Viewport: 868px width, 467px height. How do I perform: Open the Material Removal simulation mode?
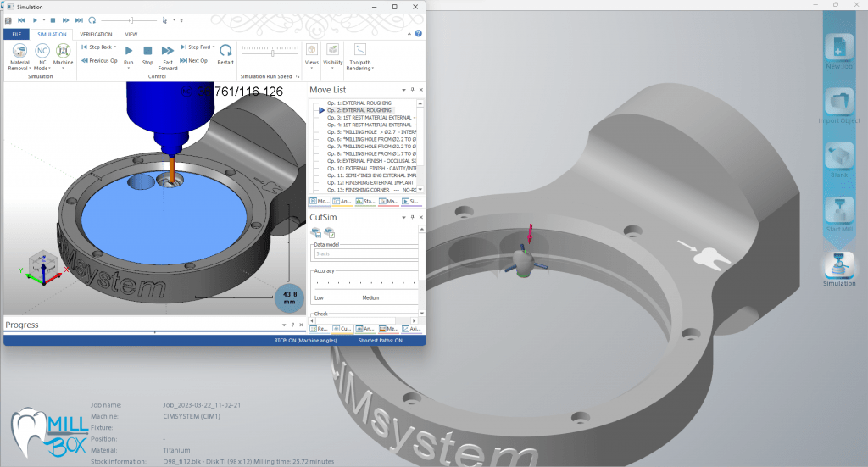19,57
